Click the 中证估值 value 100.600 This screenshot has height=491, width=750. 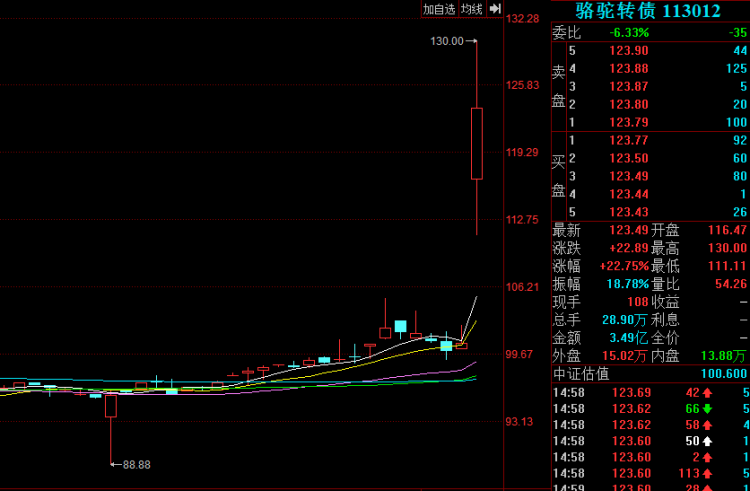pos(724,374)
